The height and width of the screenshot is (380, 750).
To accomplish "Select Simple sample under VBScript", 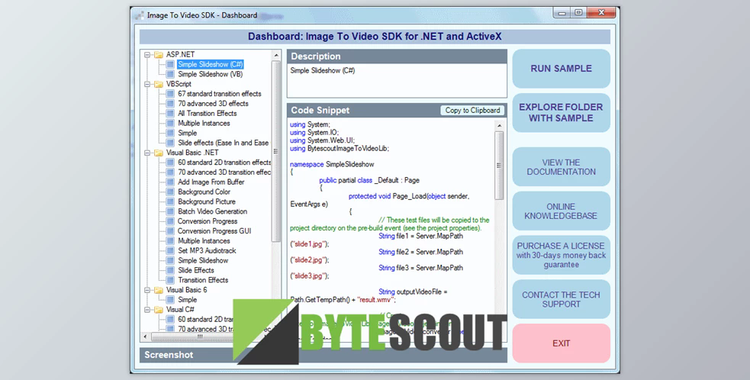I will point(188,133).
